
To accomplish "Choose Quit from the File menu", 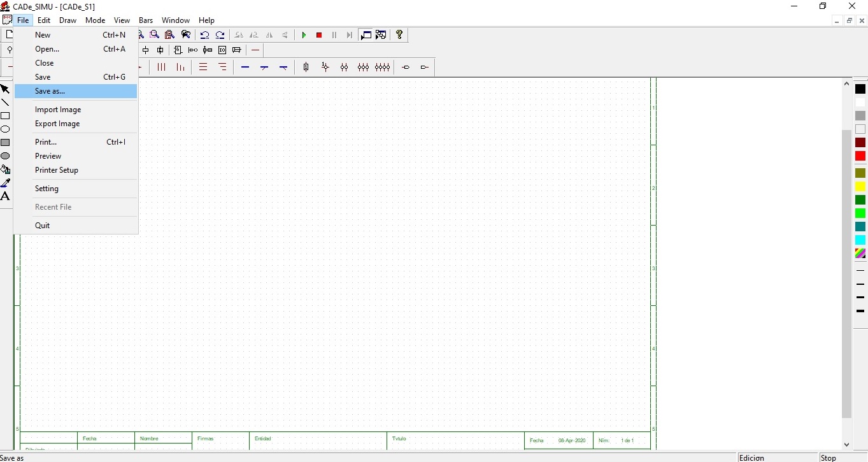I will pyautogui.click(x=76, y=226).
